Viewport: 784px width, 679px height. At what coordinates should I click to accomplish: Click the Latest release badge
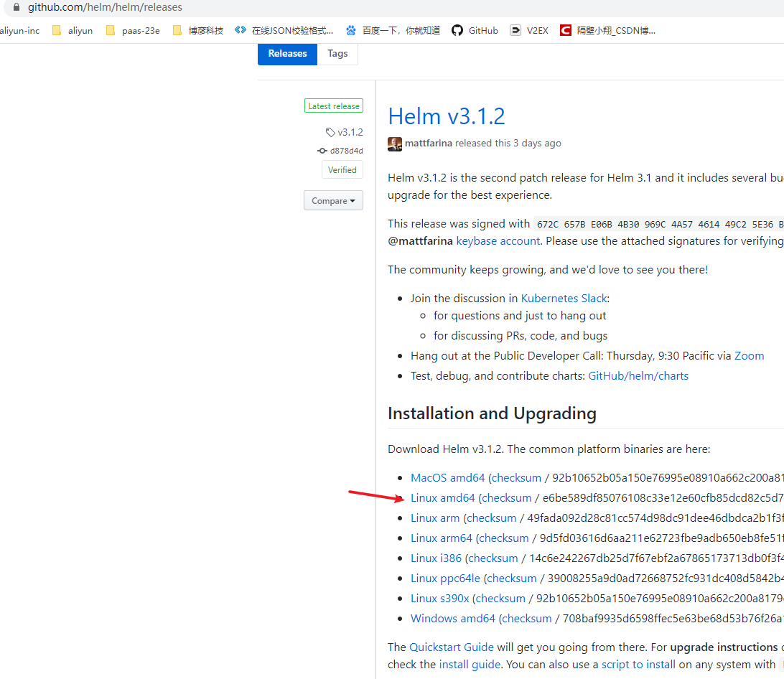[334, 106]
